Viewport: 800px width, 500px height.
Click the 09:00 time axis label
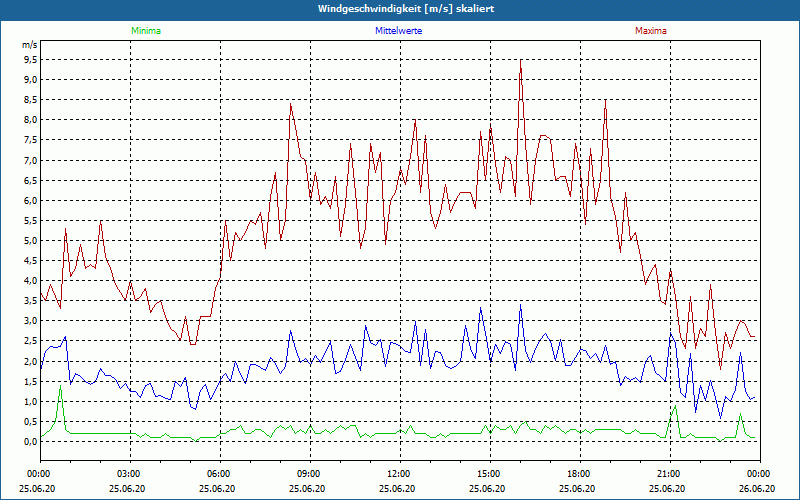tap(310, 474)
